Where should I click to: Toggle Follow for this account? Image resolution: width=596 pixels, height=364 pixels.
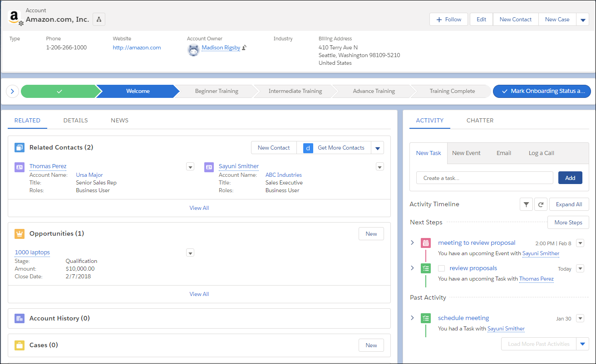pyautogui.click(x=448, y=19)
